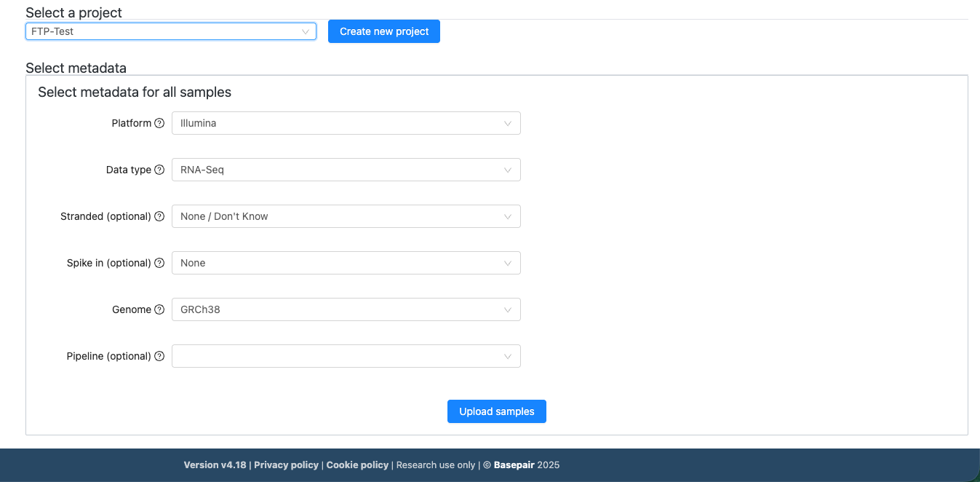980x482 pixels.
Task: Open the Cookie policy link
Action: point(357,465)
